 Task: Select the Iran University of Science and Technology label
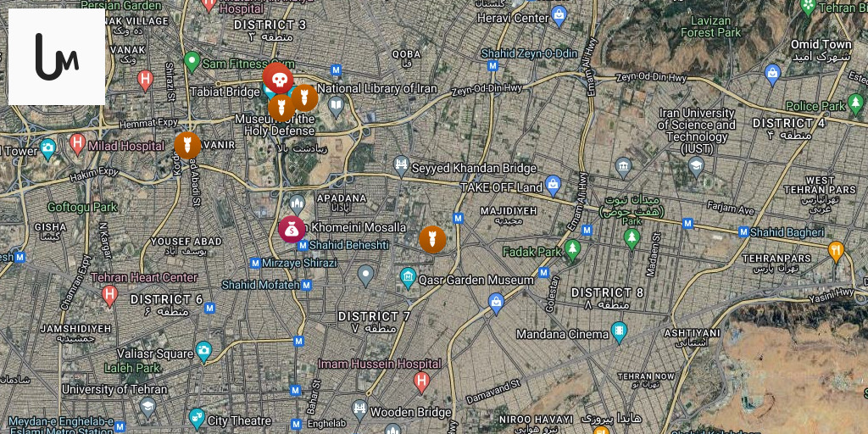(697, 131)
